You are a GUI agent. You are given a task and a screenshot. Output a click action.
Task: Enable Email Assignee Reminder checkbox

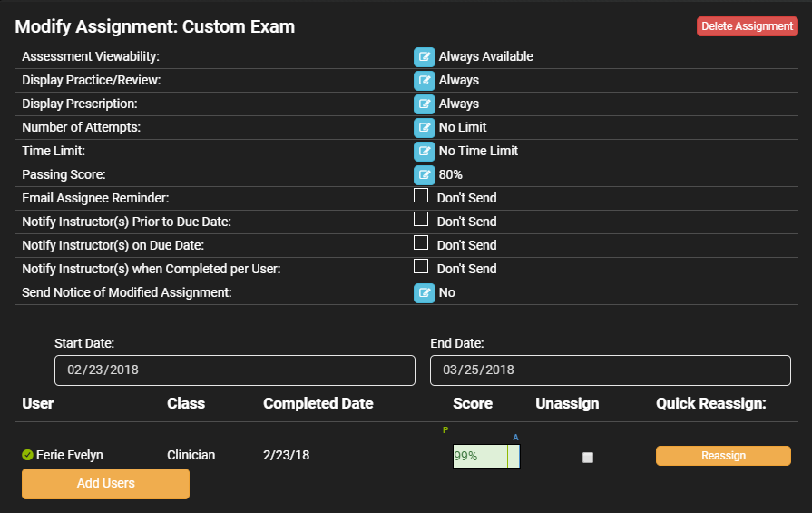pos(421,195)
